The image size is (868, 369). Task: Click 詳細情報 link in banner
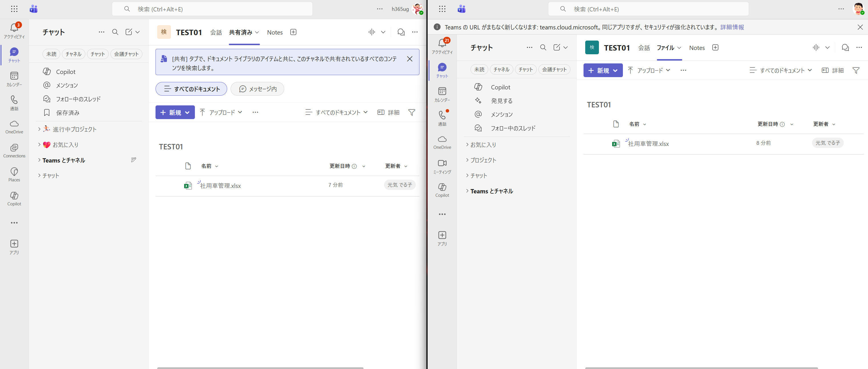732,27
